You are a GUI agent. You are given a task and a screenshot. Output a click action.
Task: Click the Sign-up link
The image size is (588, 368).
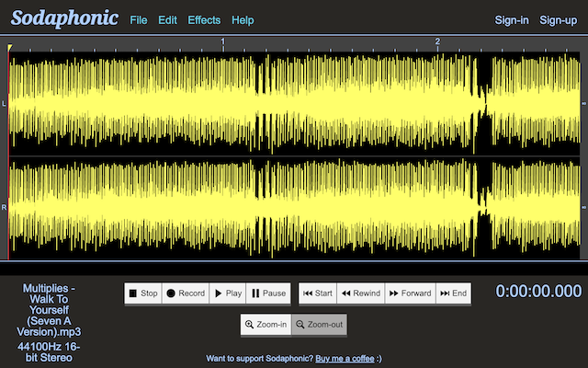pos(558,20)
